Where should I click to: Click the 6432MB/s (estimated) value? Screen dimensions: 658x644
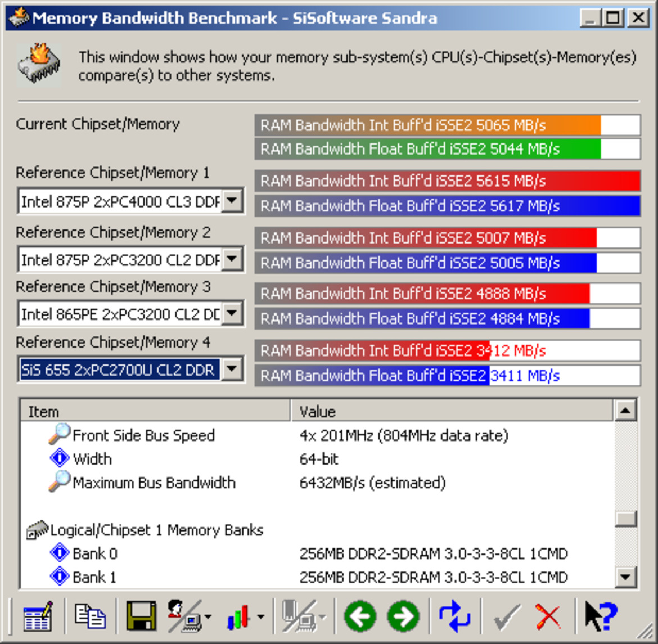pyautogui.click(x=373, y=483)
